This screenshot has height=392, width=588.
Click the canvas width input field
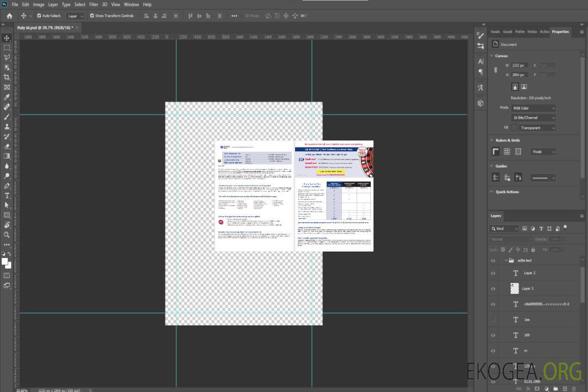click(x=519, y=65)
